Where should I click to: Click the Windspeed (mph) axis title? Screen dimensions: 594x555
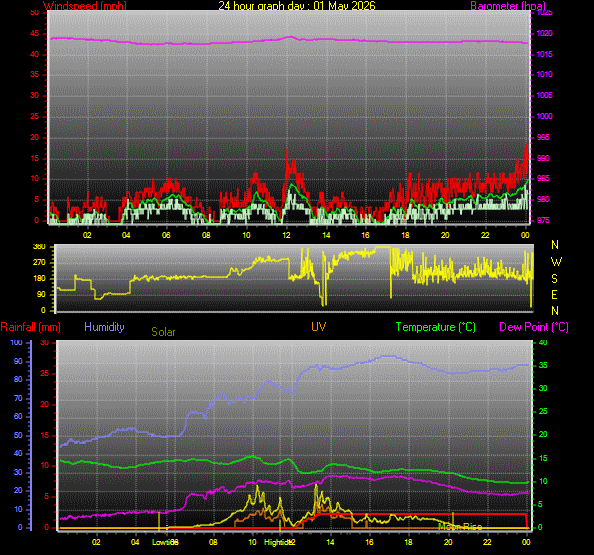point(85,6)
